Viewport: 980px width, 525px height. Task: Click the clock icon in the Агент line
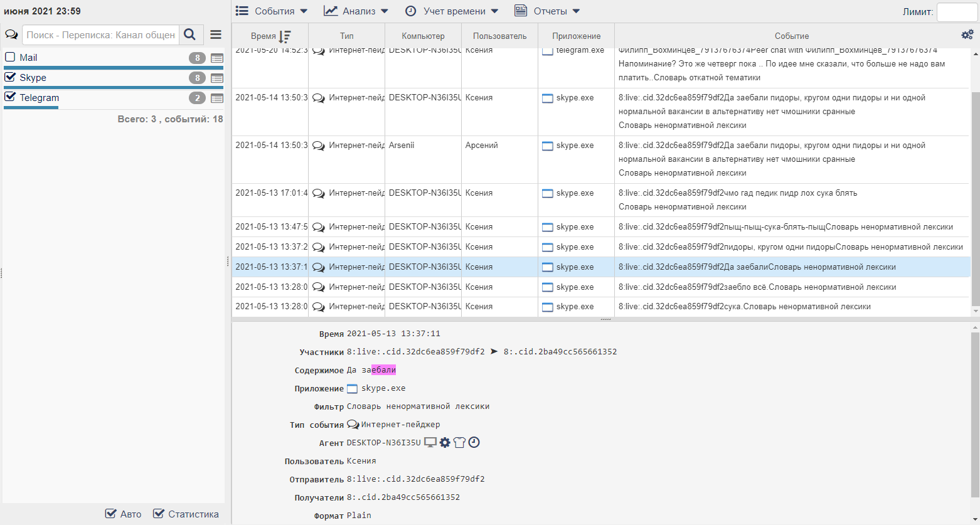point(474,443)
